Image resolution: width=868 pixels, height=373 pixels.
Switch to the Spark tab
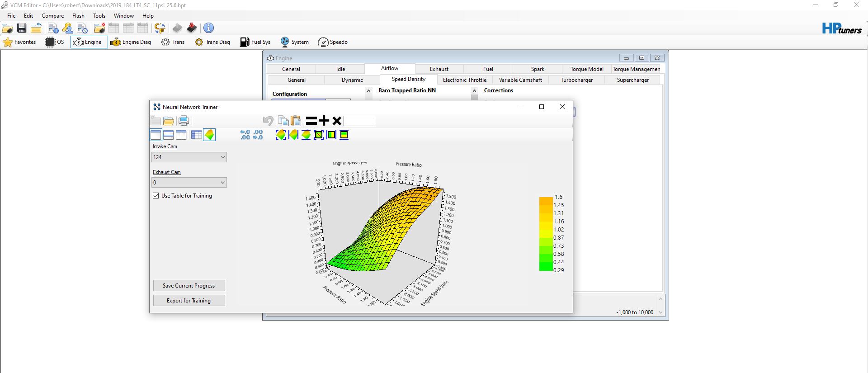(537, 69)
